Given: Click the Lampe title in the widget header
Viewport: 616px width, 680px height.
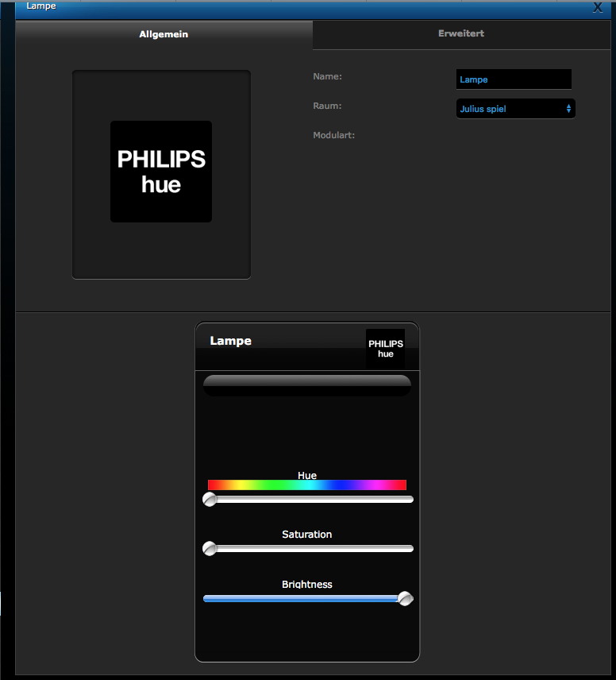Looking at the screenshot, I should pos(230,341).
